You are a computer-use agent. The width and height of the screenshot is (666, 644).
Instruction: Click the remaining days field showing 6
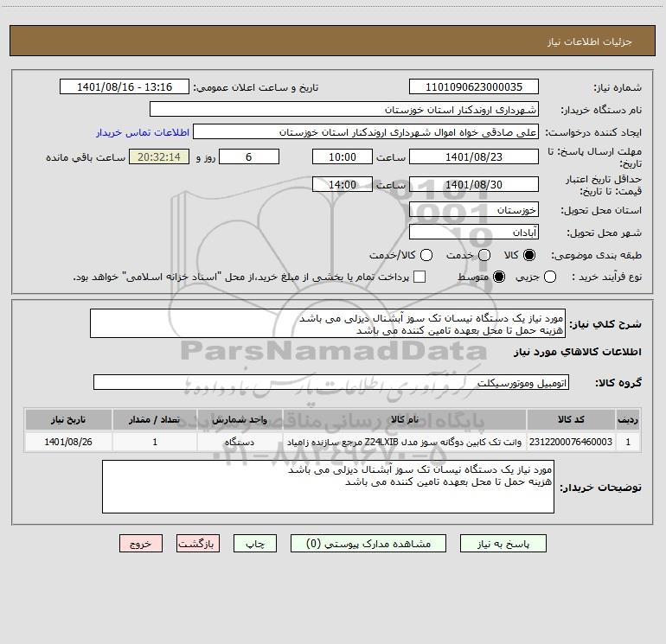tap(249, 156)
